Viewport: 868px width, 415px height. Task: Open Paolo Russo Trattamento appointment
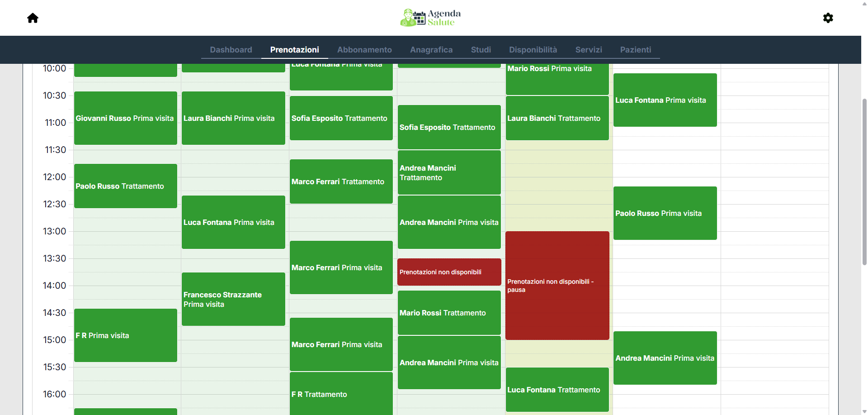(x=126, y=186)
